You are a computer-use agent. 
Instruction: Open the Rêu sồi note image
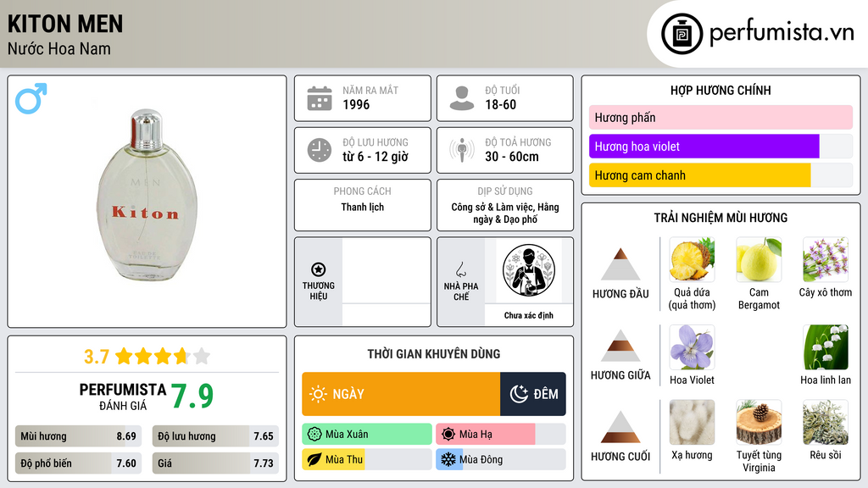coord(826,423)
